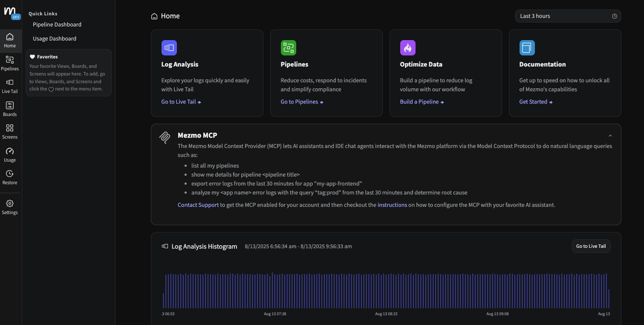Click the Log Analysis Histogram icon
Image resolution: width=644 pixels, height=325 pixels.
point(165,246)
